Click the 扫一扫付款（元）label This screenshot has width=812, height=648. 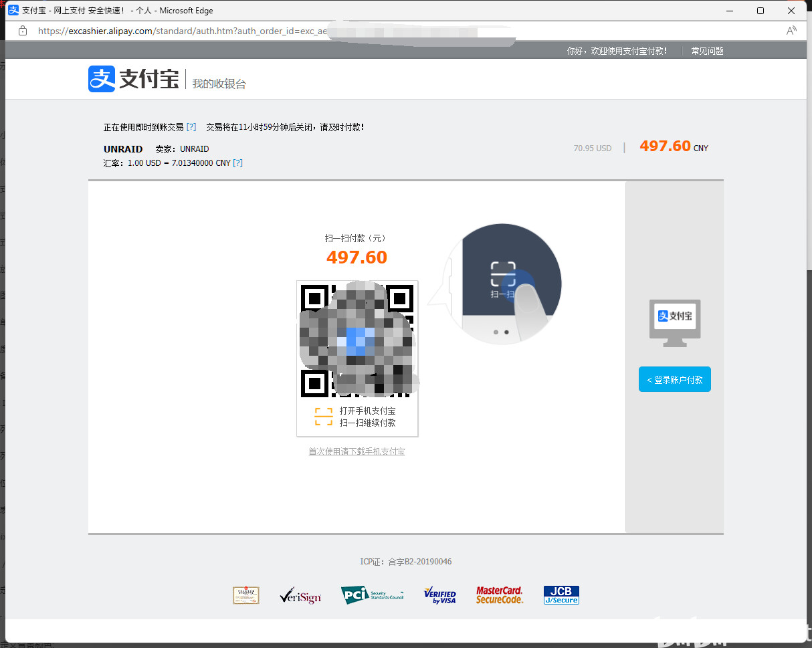357,238
